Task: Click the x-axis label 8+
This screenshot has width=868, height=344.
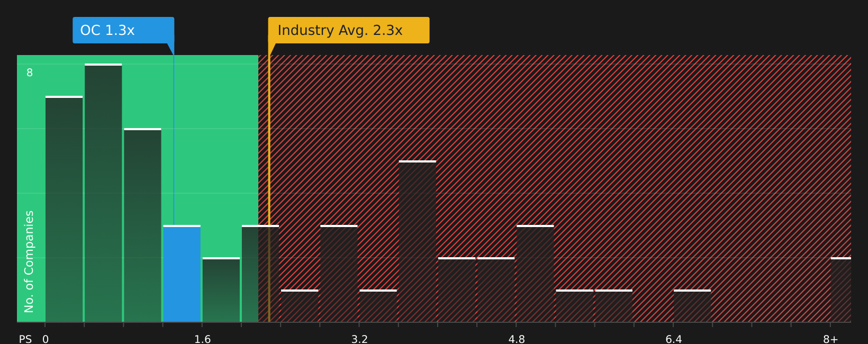Action: click(830, 339)
